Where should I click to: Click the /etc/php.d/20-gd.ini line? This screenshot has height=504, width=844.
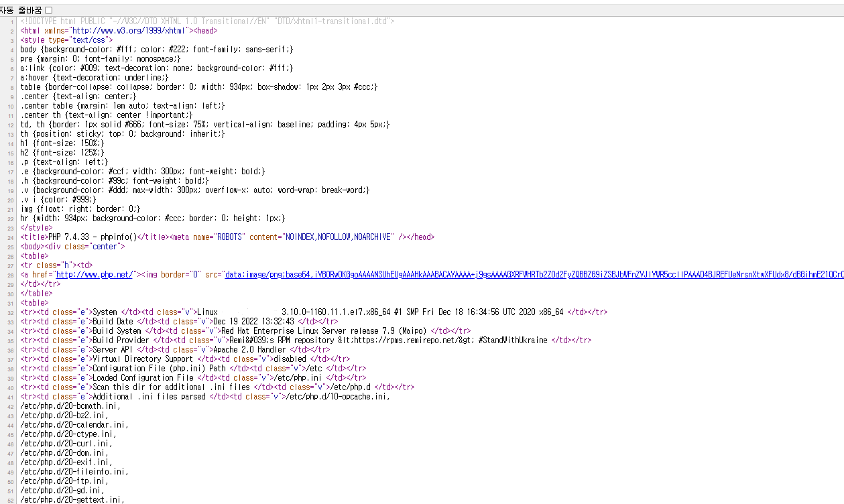pyautogui.click(x=62, y=491)
